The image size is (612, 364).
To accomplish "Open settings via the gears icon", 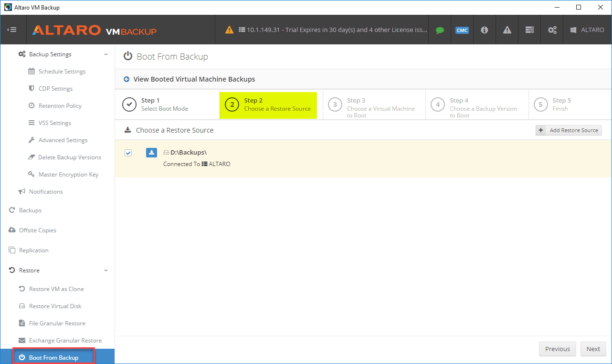I will point(552,30).
